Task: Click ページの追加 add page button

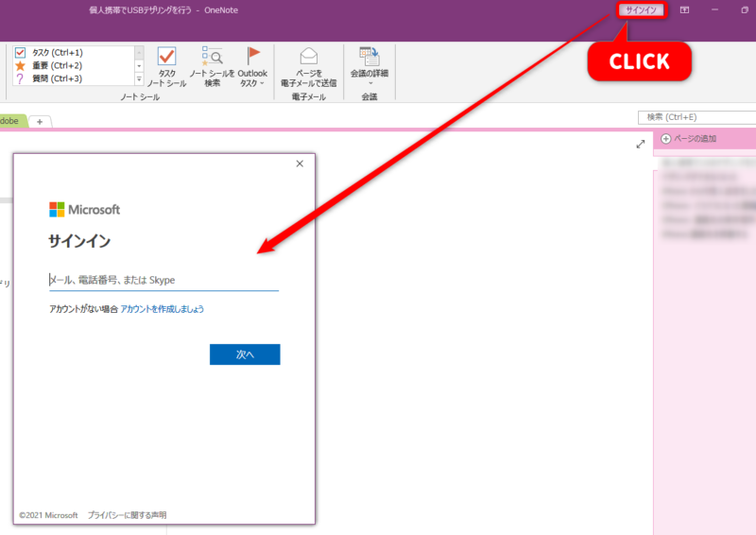Action: point(689,139)
